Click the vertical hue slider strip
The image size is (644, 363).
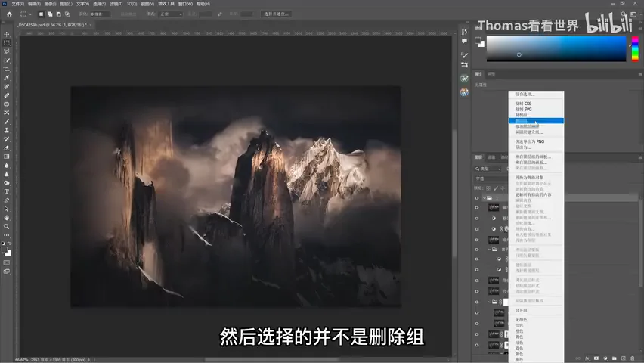click(x=635, y=49)
